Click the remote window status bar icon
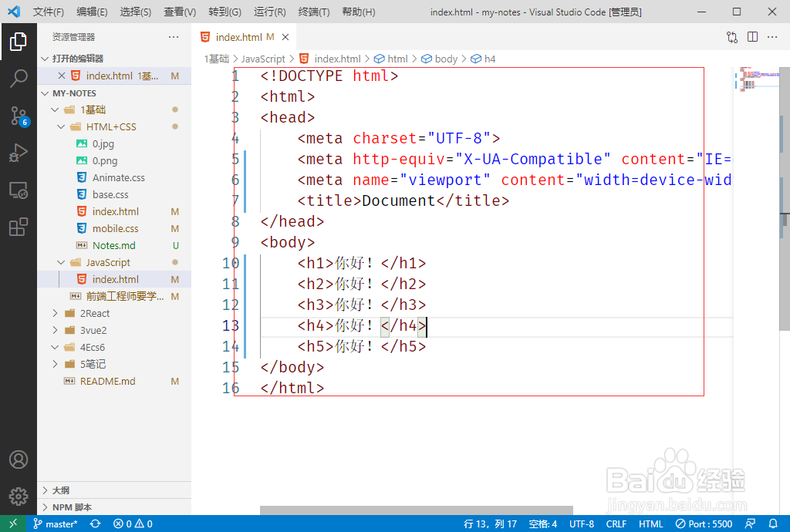The height and width of the screenshot is (532, 790). point(13,524)
